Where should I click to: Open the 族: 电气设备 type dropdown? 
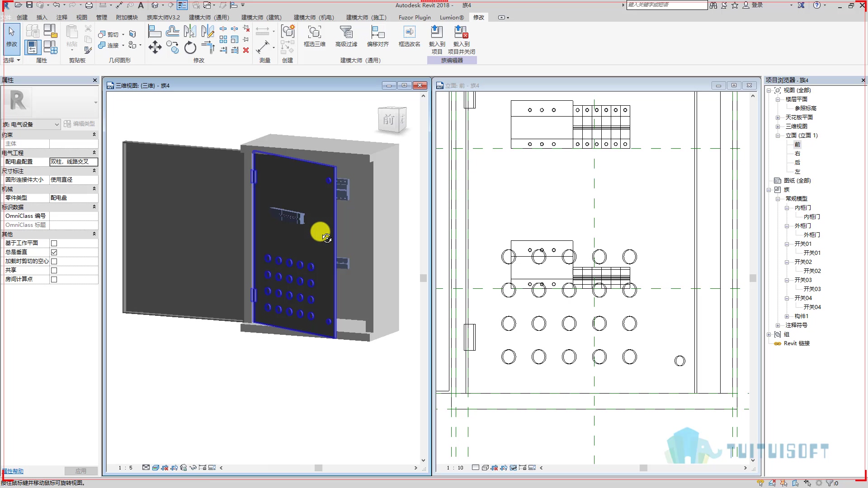coord(31,124)
